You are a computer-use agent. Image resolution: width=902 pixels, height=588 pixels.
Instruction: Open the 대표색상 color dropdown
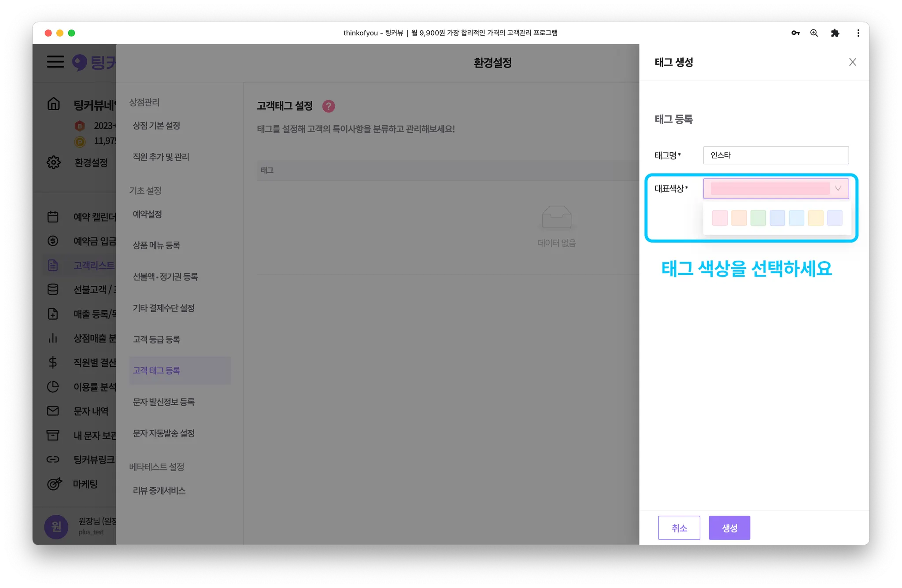point(776,189)
